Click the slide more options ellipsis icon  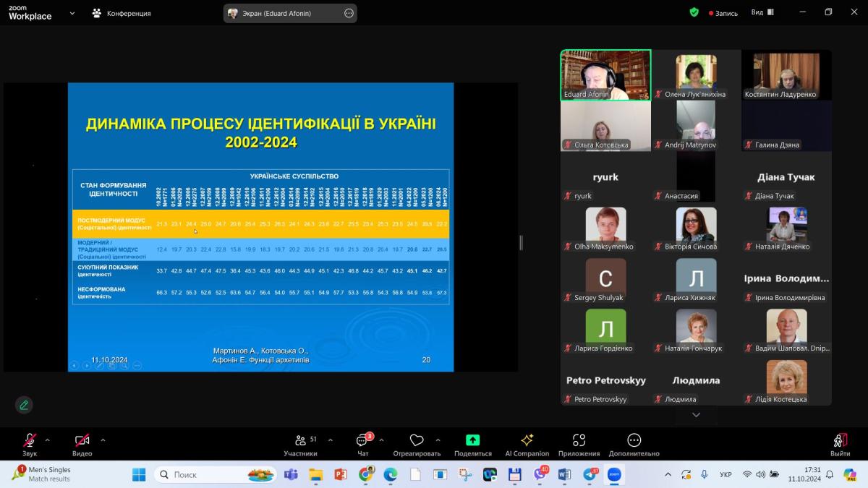pyautogui.click(x=137, y=365)
